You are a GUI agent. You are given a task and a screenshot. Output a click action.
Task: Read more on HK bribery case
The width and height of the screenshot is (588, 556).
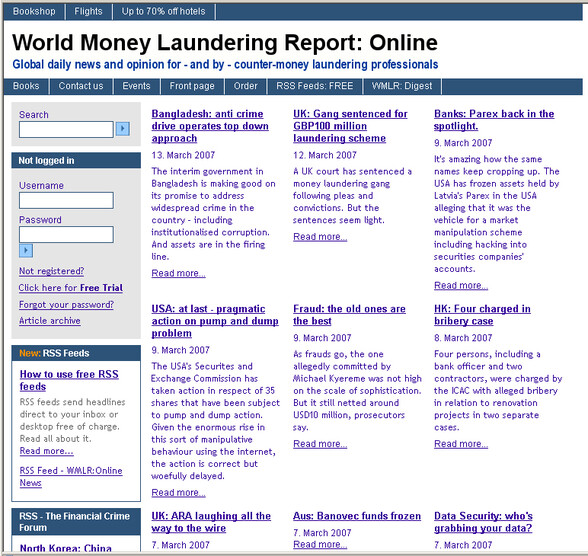coord(461,444)
